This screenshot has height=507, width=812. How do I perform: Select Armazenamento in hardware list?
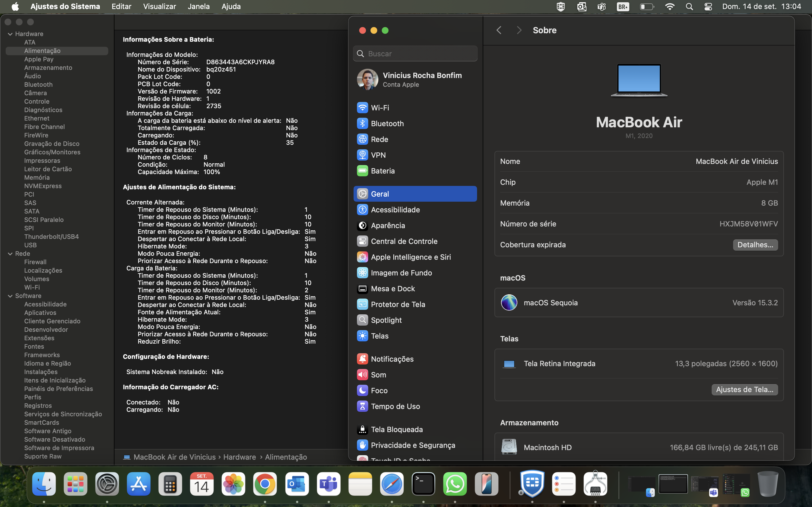[x=48, y=68]
